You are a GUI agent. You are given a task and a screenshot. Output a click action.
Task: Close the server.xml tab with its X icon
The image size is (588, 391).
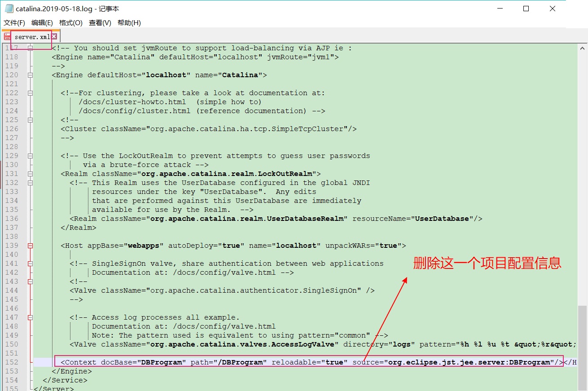[x=54, y=36]
